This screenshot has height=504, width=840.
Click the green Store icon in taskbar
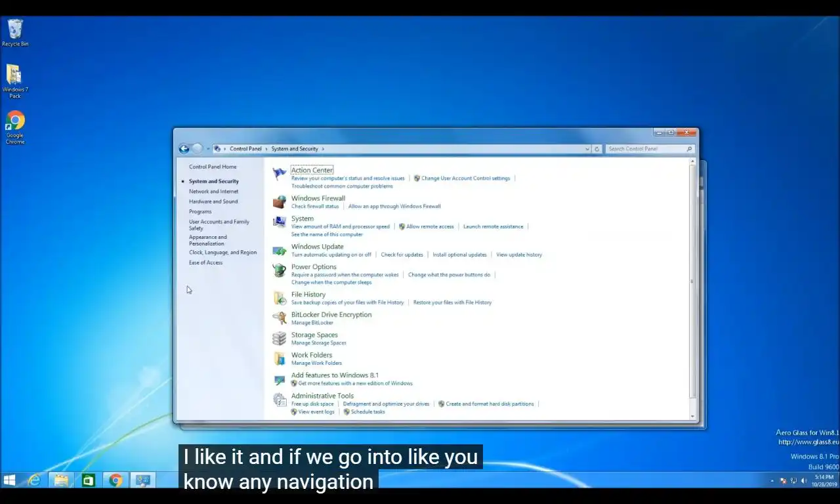click(x=88, y=480)
